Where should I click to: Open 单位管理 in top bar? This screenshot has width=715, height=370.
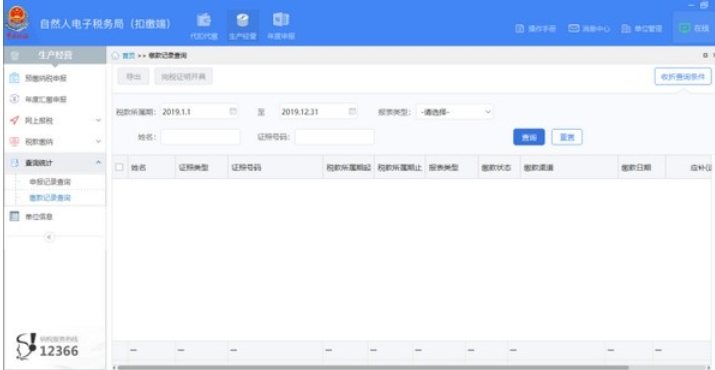click(x=642, y=28)
